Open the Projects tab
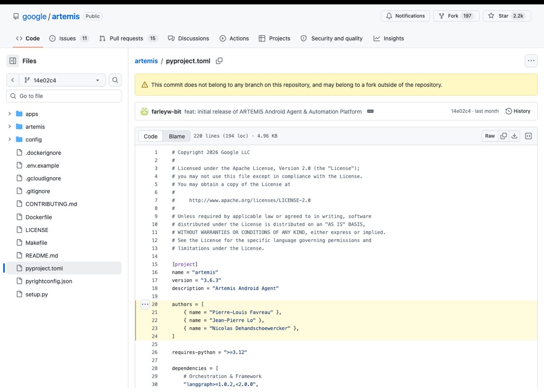This screenshot has width=544, height=392. [x=274, y=39]
